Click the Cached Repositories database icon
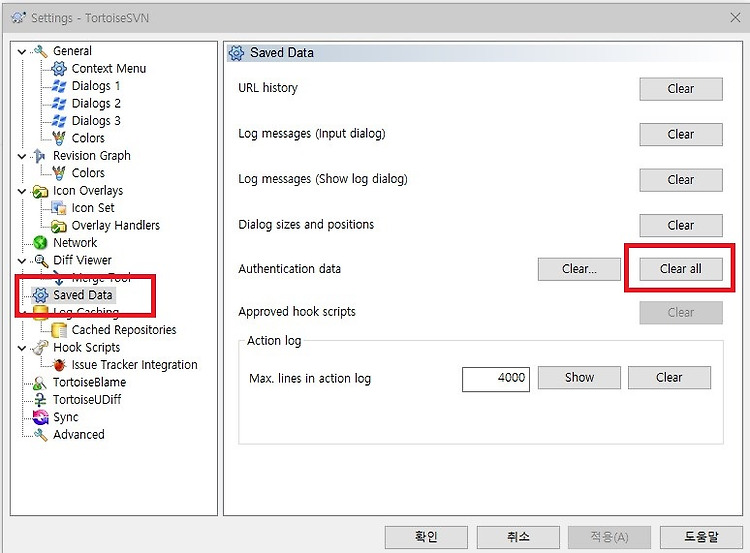The width and height of the screenshot is (750, 553). (59, 330)
